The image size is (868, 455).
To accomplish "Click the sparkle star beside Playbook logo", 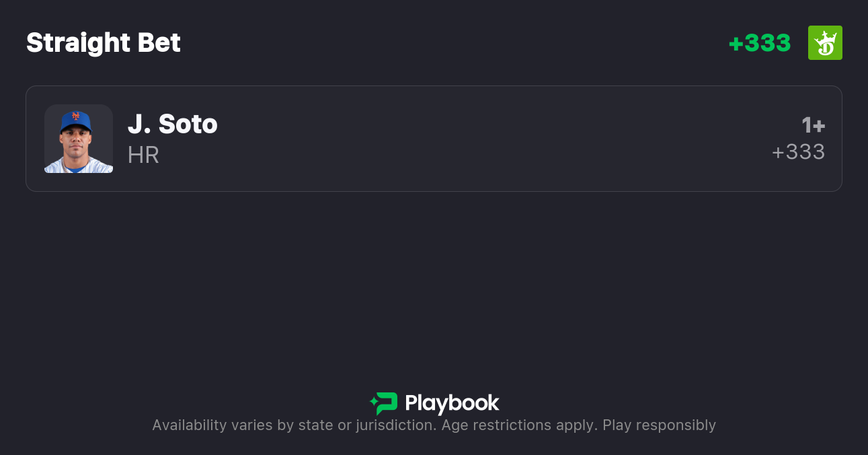I will 373,403.
